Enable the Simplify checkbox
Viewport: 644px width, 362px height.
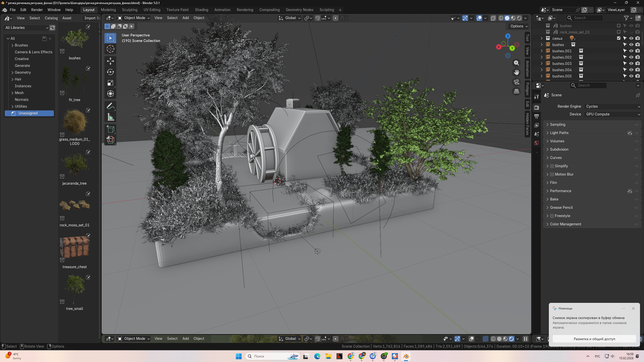(x=552, y=166)
